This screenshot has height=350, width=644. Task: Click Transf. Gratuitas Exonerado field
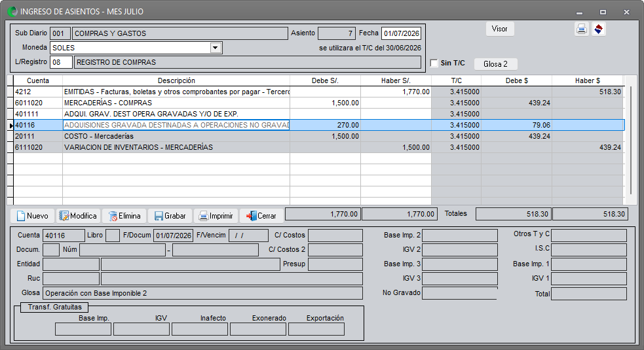click(258, 329)
